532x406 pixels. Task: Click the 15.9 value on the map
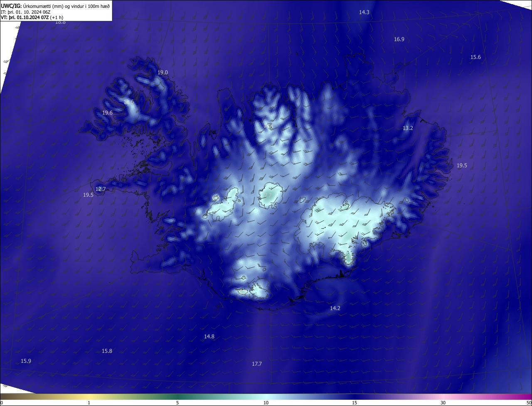click(26, 361)
